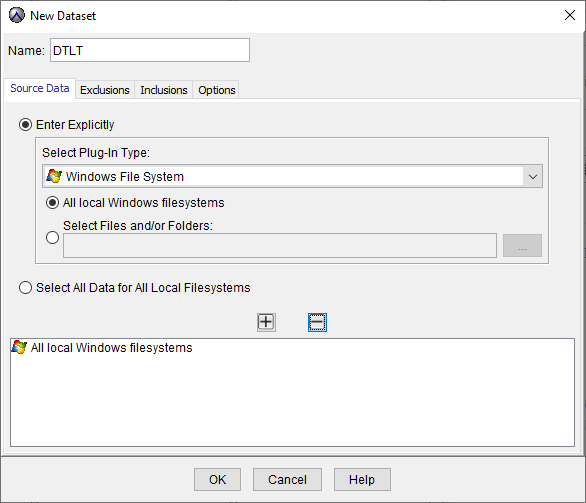Open Help for New Dataset
The height and width of the screenshot is (503, 586).
pyautogui.click(x=362, y=479)
